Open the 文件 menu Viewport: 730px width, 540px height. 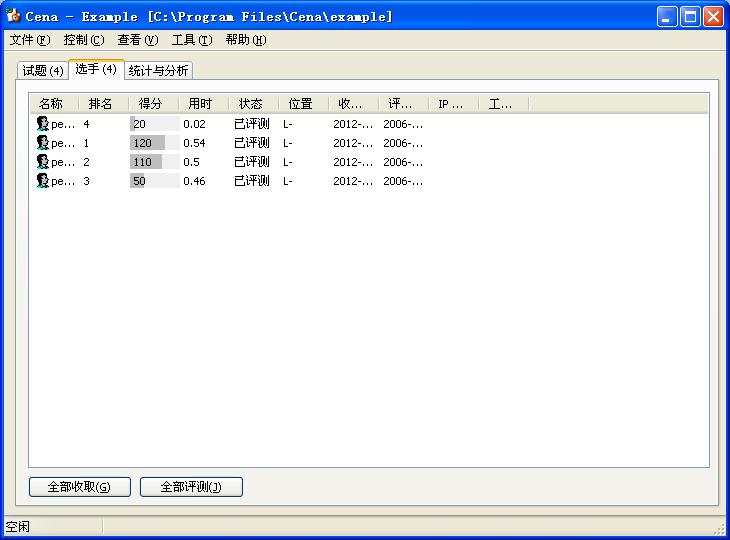click(29, 40)
